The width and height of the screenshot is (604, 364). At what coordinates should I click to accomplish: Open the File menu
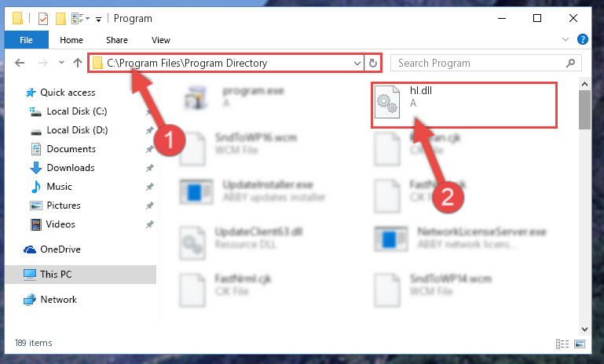pyautogui.click(x=26, y=40)
